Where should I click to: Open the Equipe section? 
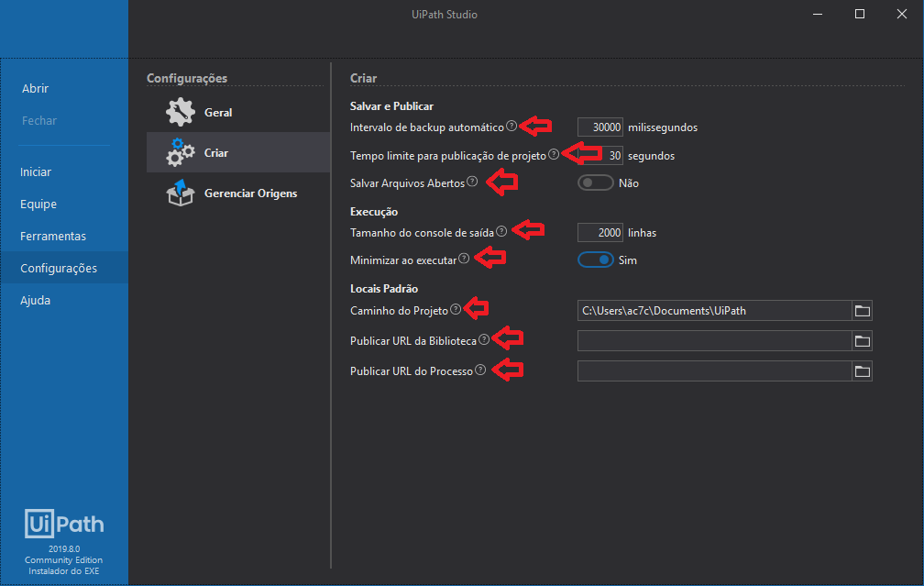tap(38, 204)
